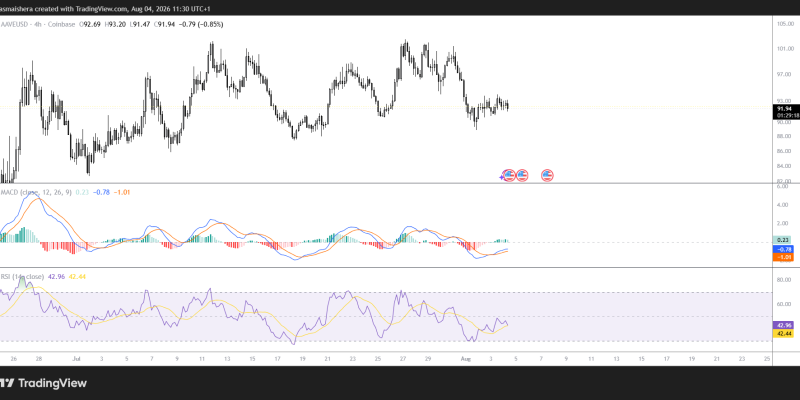Click the 80.00 label on the RSI axis
Viewport: 800px width, 400px height.
click(785, 280)
